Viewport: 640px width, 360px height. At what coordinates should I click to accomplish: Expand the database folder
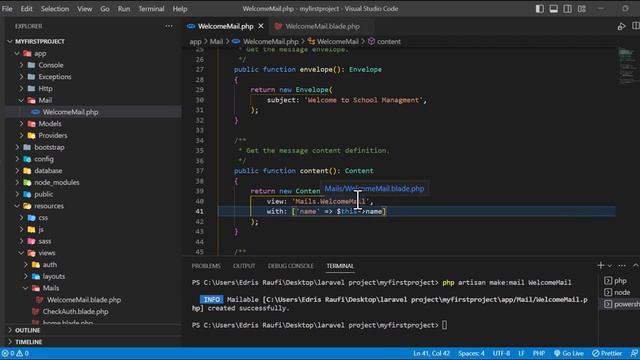pyautogui.click(x=17, y=171)
